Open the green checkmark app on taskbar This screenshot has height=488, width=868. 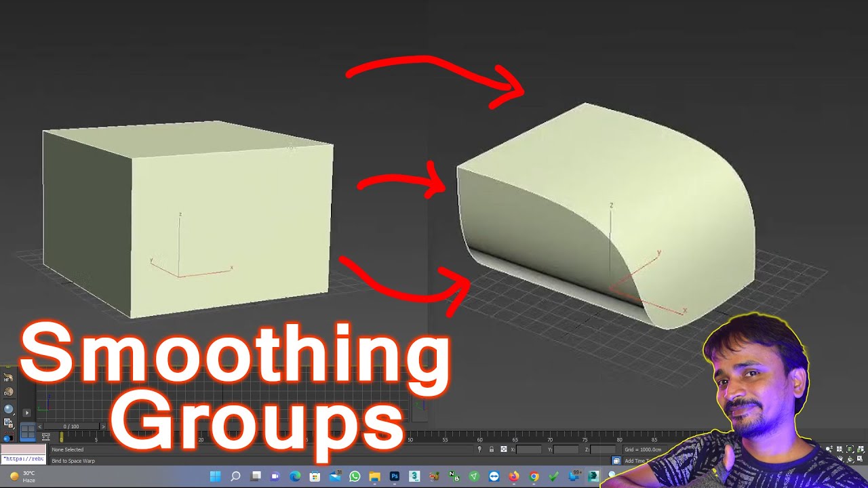[x=553, y=476]
